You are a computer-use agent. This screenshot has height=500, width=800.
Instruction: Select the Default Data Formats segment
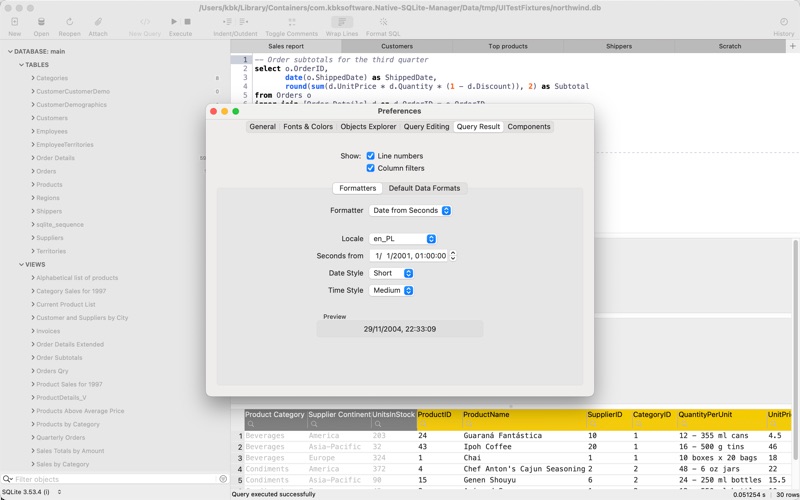(x=424, y=188)
